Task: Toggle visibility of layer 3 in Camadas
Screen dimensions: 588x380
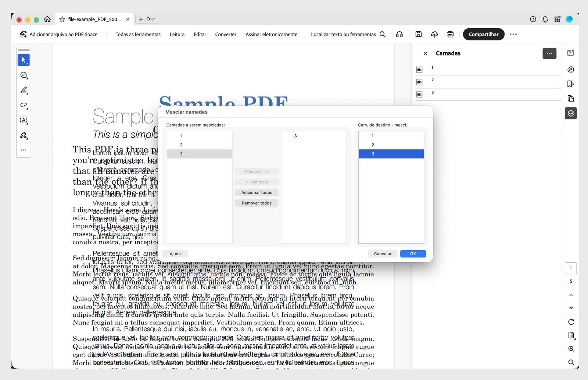Action: click(419, 95)
